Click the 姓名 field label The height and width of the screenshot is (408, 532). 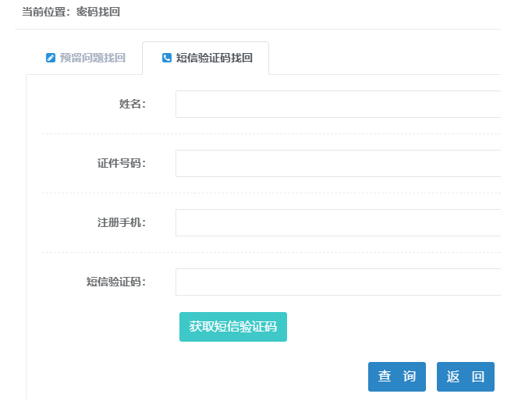tap(132, 104)
